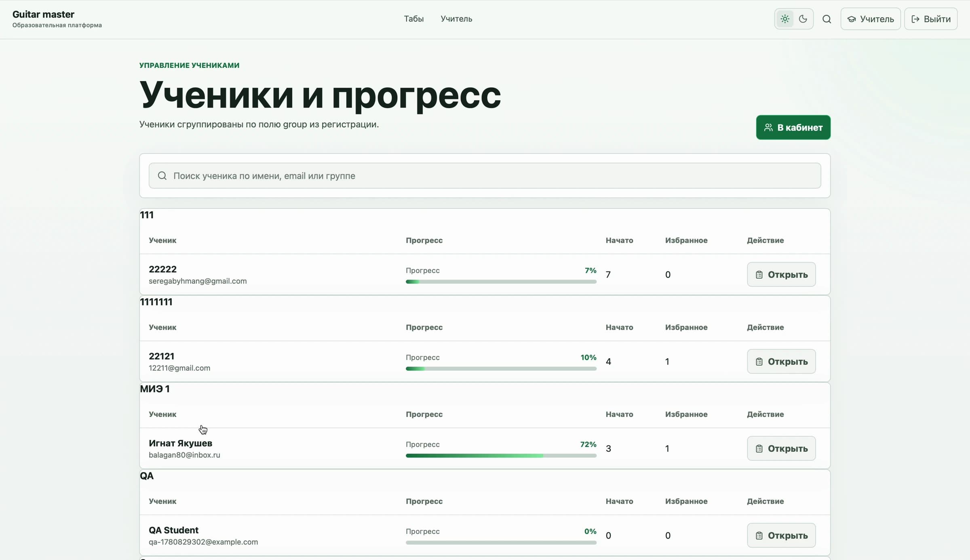This screenshot has height=560, width=970.
Task: Open the Учитель navigation menu item
Action: click(x=456, y=19)
